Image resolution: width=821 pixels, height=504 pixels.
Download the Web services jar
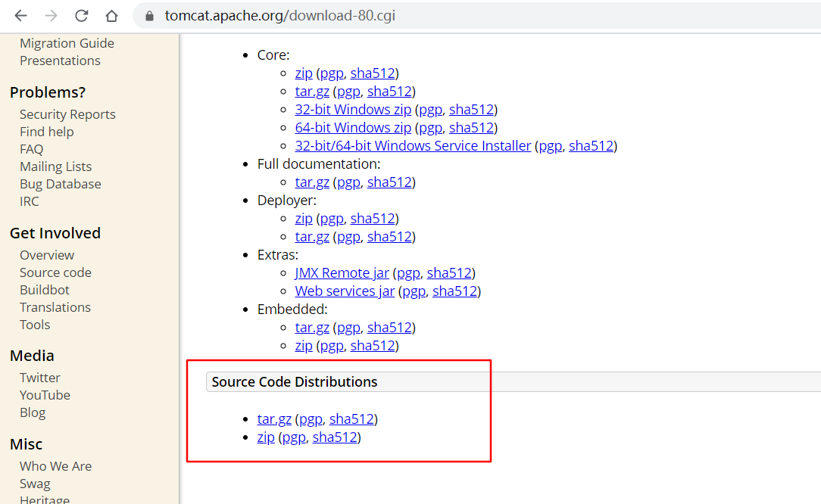click(x=345, y=291)
